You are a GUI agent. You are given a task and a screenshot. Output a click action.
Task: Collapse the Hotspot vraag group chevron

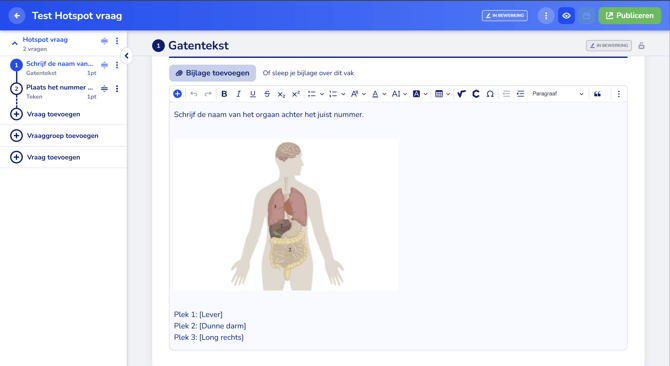(x=15, y=44)
